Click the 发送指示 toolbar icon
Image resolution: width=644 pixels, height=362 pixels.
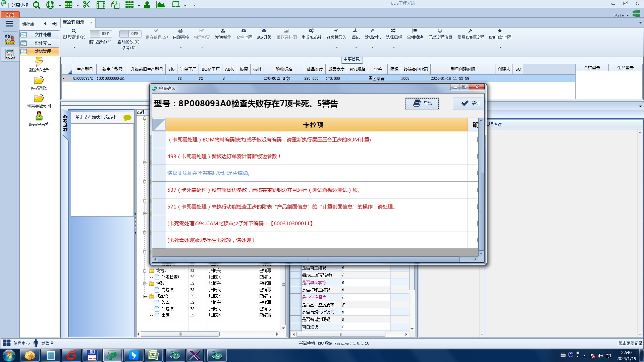[x=223, y=31]
